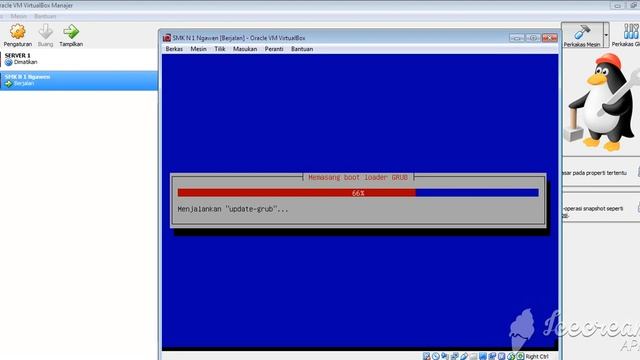This screenshot has height=360, width=640.
Task: Close the SMK N 1 Ngawen VM window
Action: point(549,38)
